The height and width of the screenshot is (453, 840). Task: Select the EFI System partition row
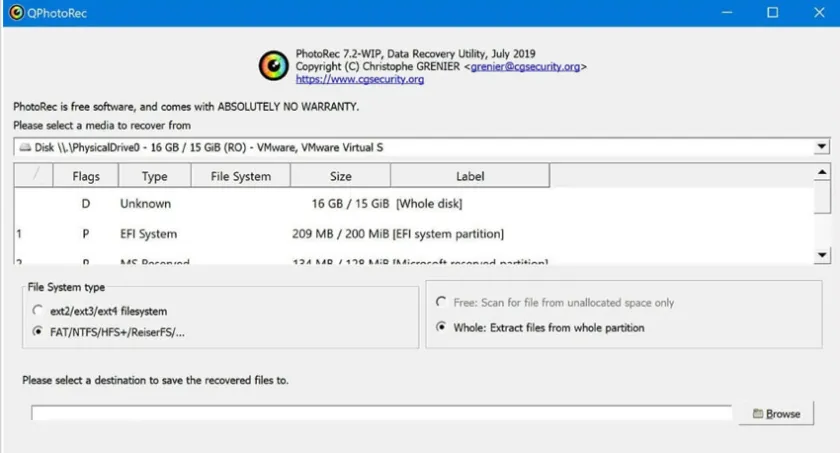300,234
